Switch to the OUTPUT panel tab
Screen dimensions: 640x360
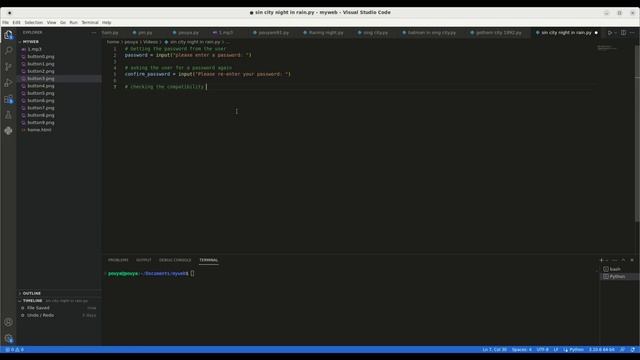point(144,260)
